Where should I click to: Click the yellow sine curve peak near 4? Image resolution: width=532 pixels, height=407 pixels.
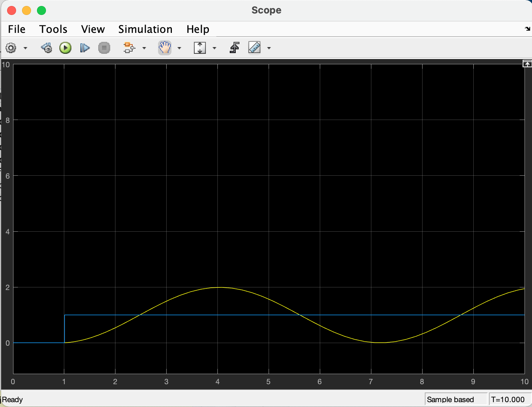220,287
